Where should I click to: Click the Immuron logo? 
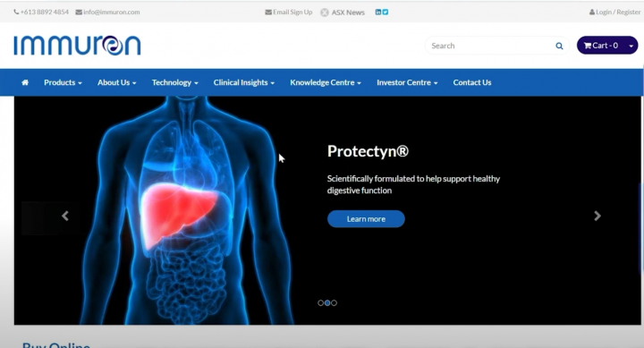[x=77, y=46]
